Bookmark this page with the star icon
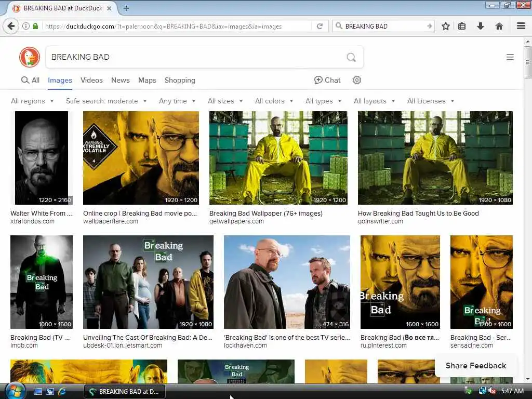This screenshot has width=532, height=399. point(446,26)
